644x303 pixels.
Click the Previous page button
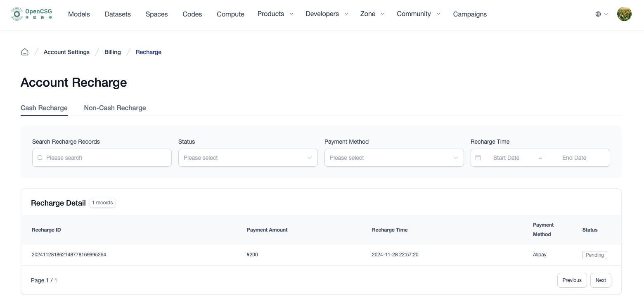tap(572, 280)
